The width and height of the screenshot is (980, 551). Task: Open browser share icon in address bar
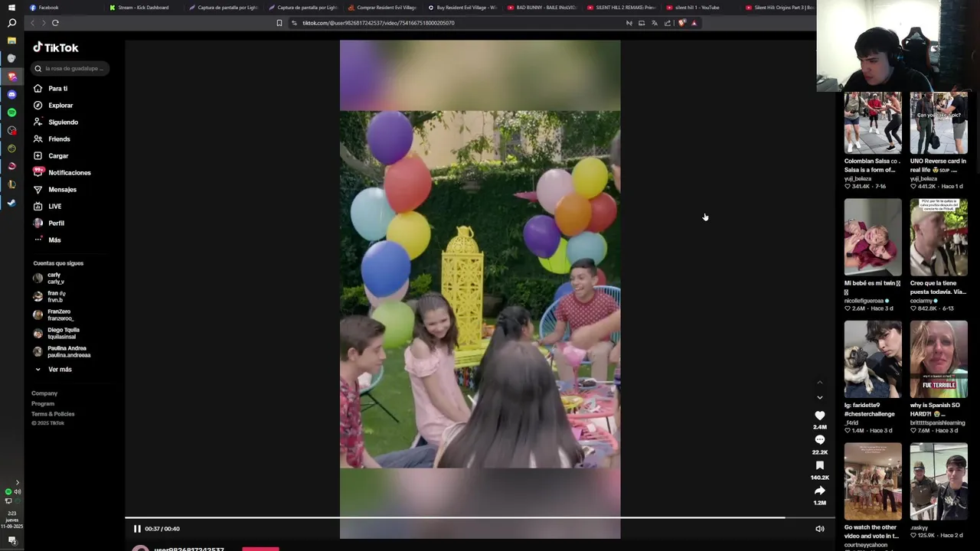pyautogui.click(x=667, y=23)
